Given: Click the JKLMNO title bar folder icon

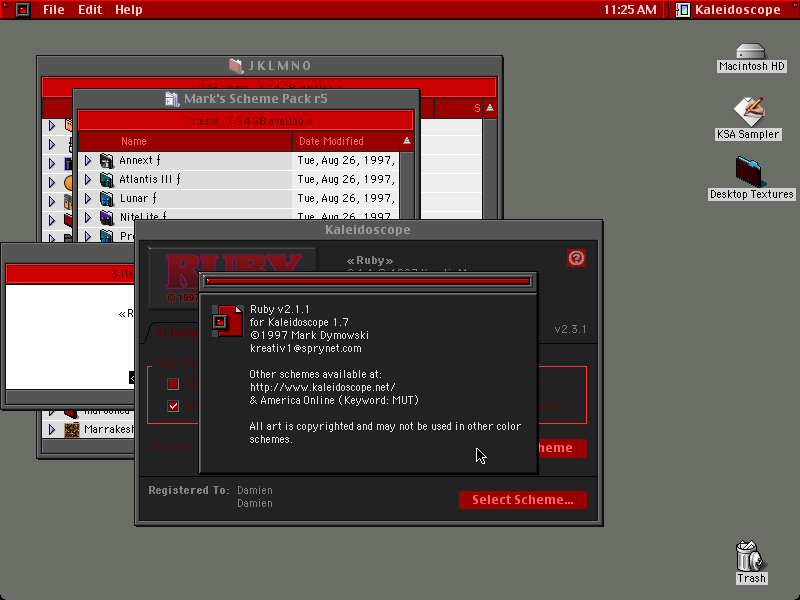Looking at the screenshot, I should [x=236, y=66].
